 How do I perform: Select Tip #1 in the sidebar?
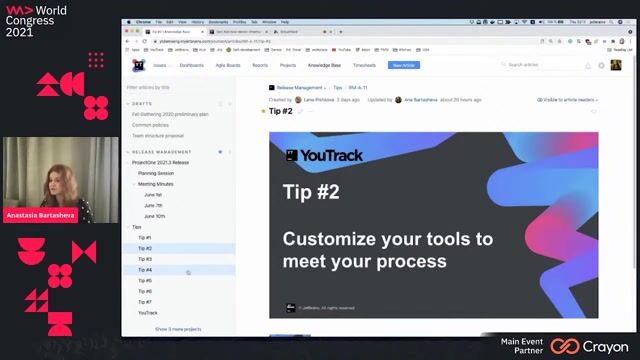(x=144, y=238)
